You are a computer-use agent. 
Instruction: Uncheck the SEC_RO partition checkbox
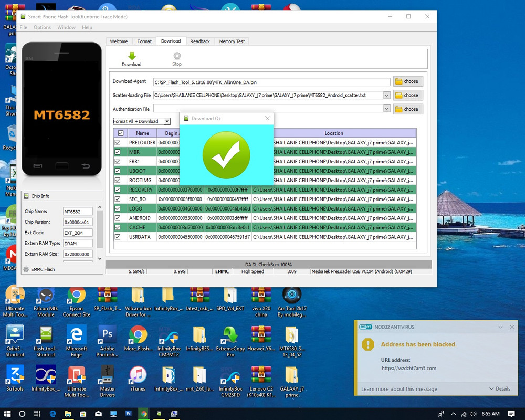click(x=118, y=199)
